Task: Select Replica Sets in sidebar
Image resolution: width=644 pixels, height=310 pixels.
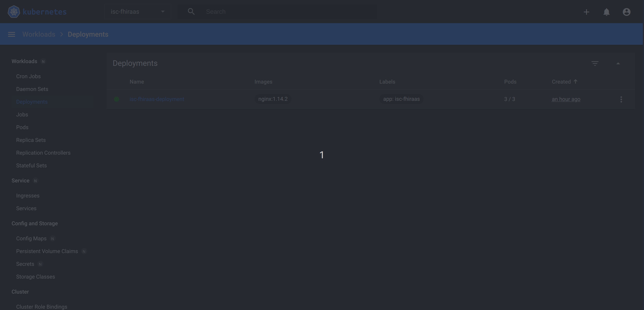Action: (x=31, y=140)
